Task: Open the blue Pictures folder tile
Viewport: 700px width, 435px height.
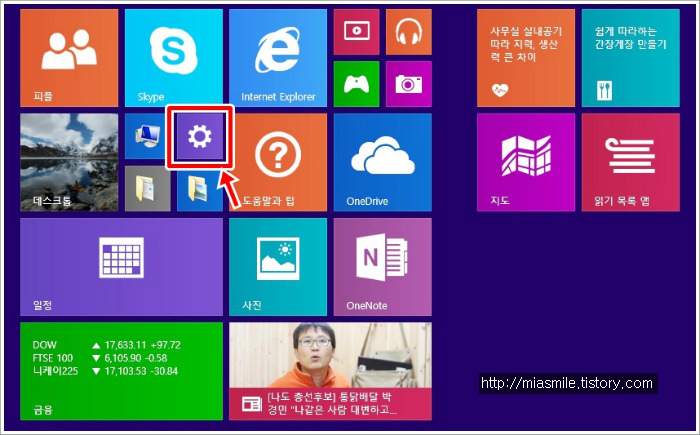Action: 200,188
